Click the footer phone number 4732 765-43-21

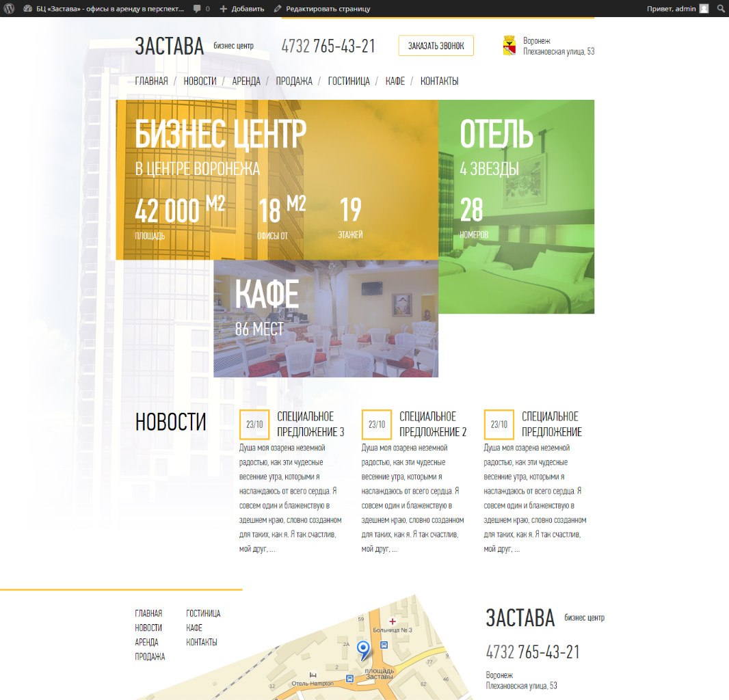click(x=533, y=651)
